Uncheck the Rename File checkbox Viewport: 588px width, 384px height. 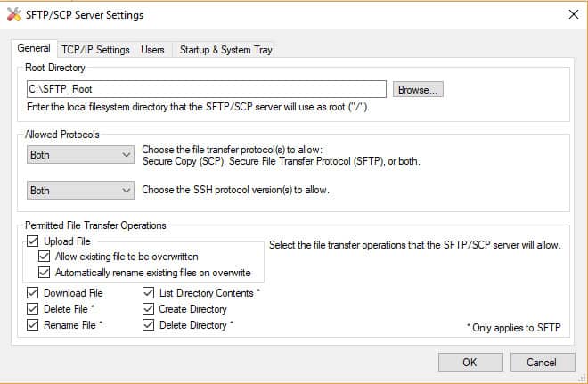(33, 324)
